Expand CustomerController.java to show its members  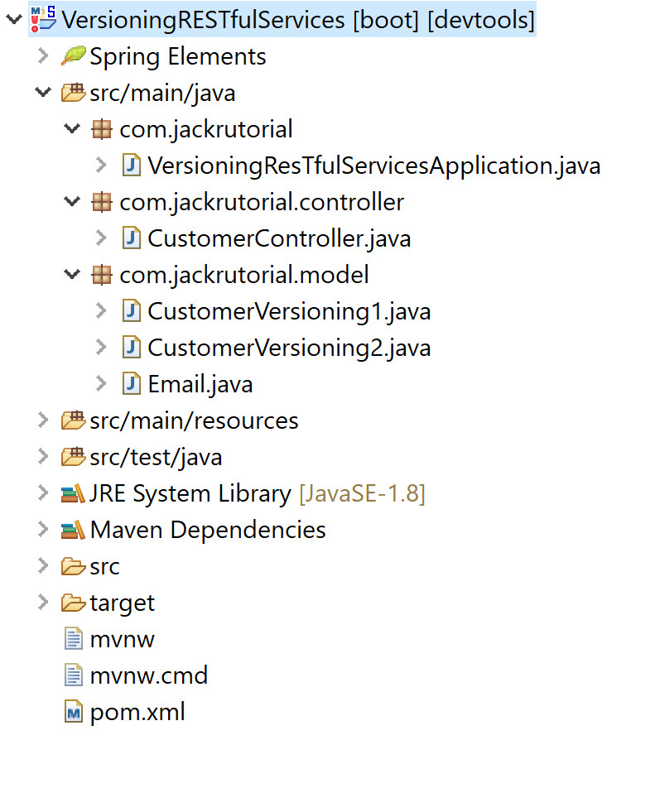tap(99, 238)
